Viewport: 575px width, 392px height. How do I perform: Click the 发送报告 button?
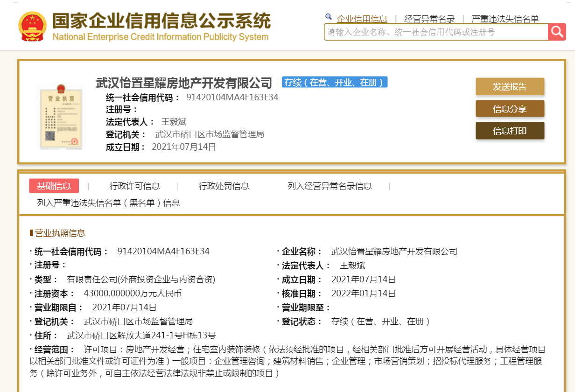510,86
